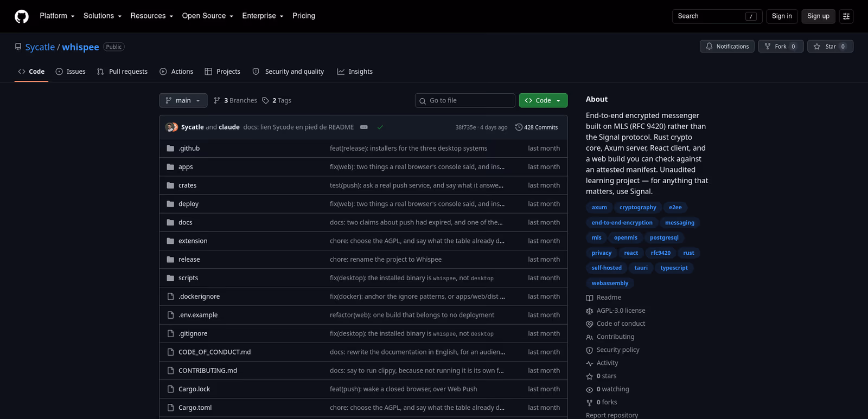This screenshot has height=419, width=868.
Task: Open the crates folder
Action: tap(188, 185)
